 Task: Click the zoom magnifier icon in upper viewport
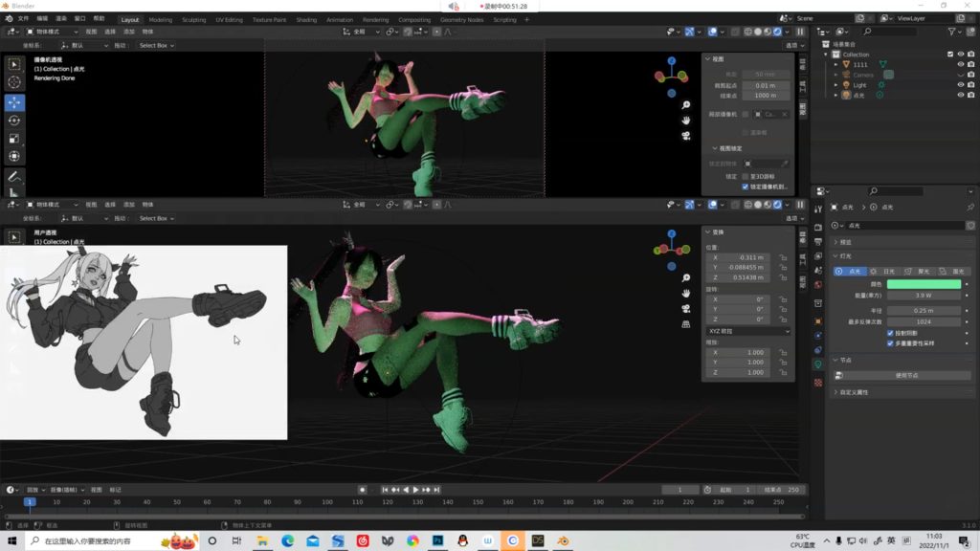686,105
